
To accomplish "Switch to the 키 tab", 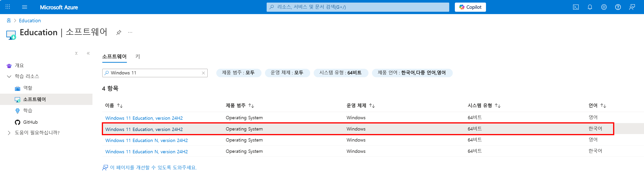I will tap(137, 57).
